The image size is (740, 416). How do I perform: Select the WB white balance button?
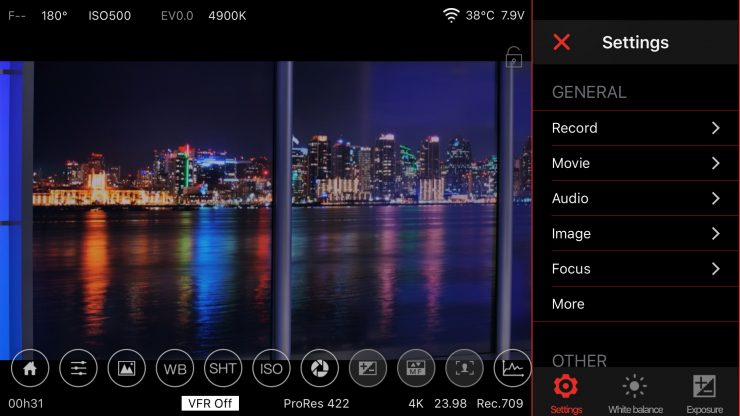175,369
